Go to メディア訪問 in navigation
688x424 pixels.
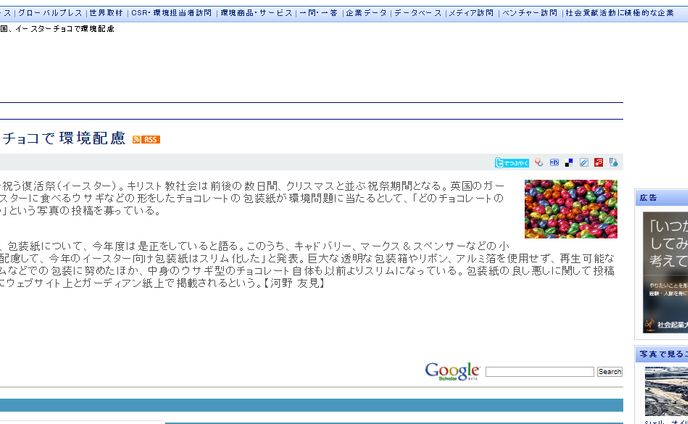471,13
